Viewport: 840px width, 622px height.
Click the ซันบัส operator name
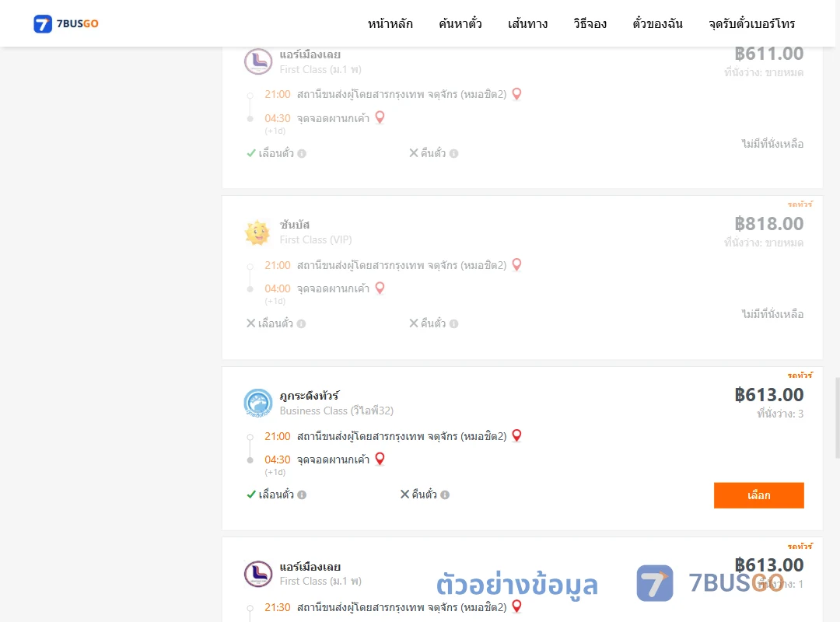pos(295,225)
